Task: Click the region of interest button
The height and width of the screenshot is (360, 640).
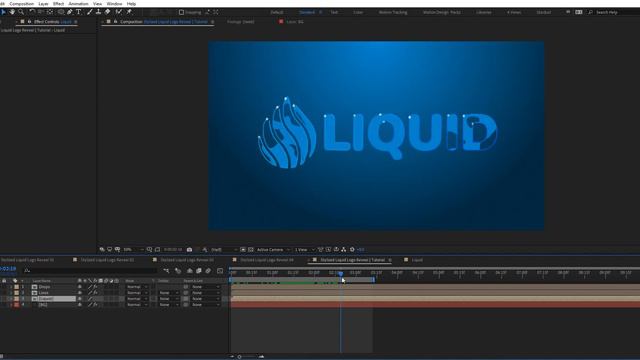Action: pos(243,249)
